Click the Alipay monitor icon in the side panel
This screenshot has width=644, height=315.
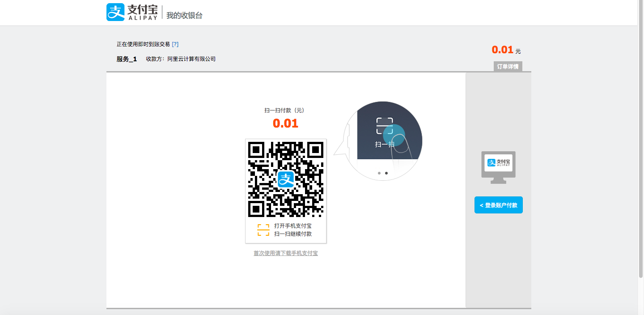[x=499, y=167]
